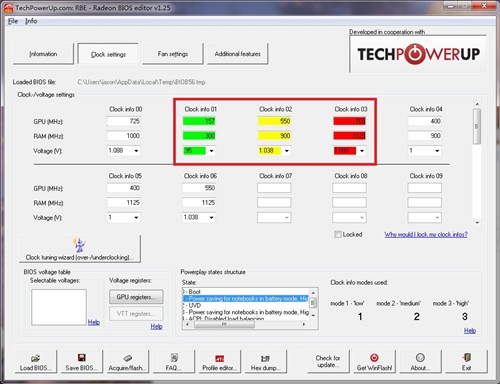Open Help link under Selectable voltages
The image size is (500, 384).
point(94,322)
